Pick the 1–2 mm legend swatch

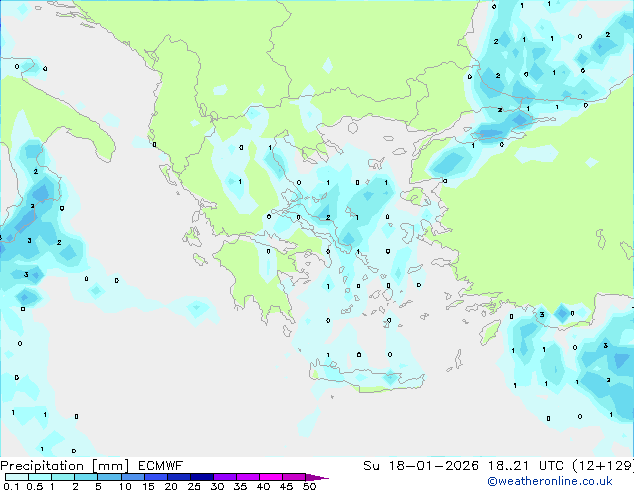point(63,477)
